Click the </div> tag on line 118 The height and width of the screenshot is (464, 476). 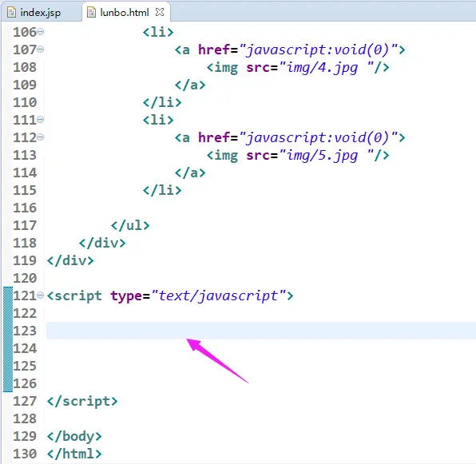[x=102, y=243]
